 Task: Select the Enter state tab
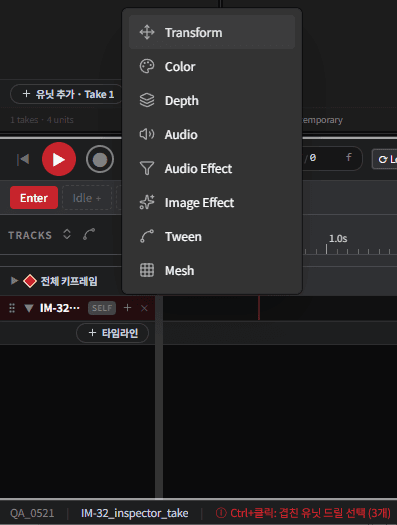point(34,198)
